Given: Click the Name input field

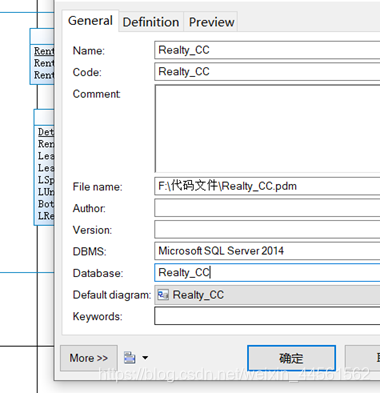Looking at the screenshot, I should point(267,50).
